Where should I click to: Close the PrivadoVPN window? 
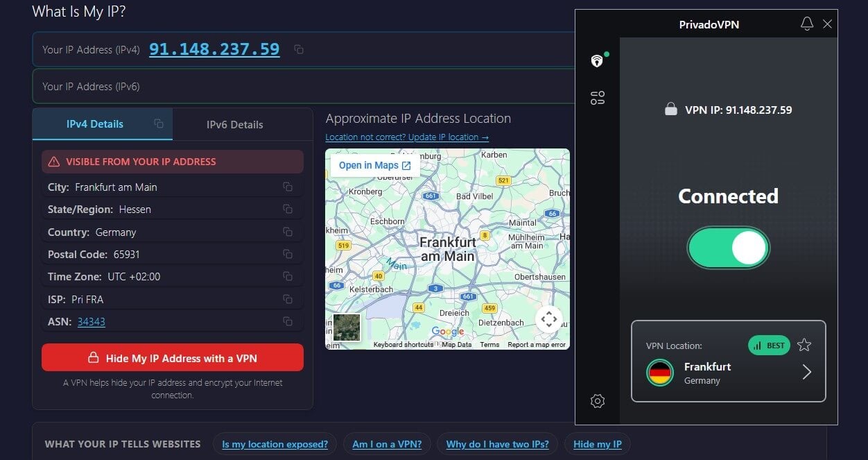827,24
